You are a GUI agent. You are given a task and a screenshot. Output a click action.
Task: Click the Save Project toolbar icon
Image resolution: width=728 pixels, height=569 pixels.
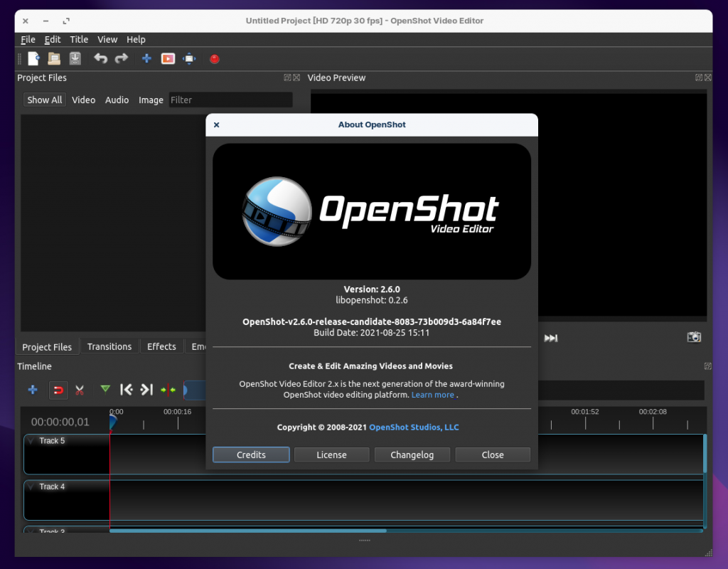75,59
